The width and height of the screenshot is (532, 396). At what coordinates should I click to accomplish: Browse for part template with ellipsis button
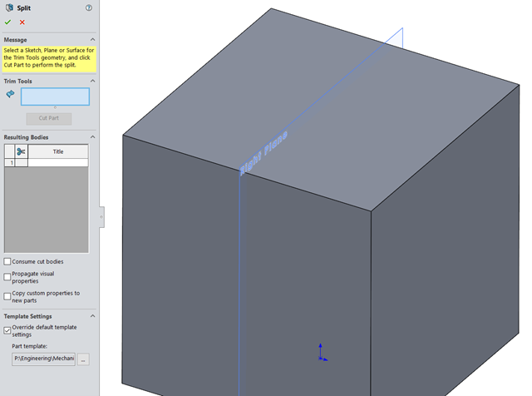click(83, 359)
